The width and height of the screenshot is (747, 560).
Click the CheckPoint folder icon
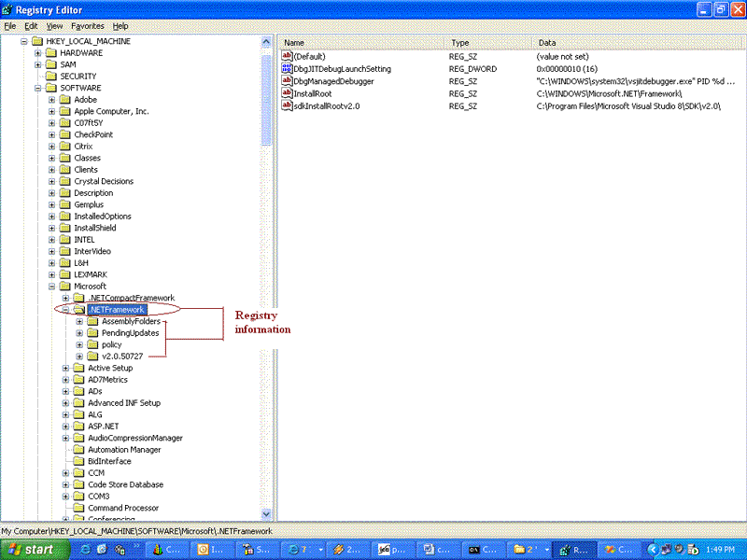click(64, 134)
